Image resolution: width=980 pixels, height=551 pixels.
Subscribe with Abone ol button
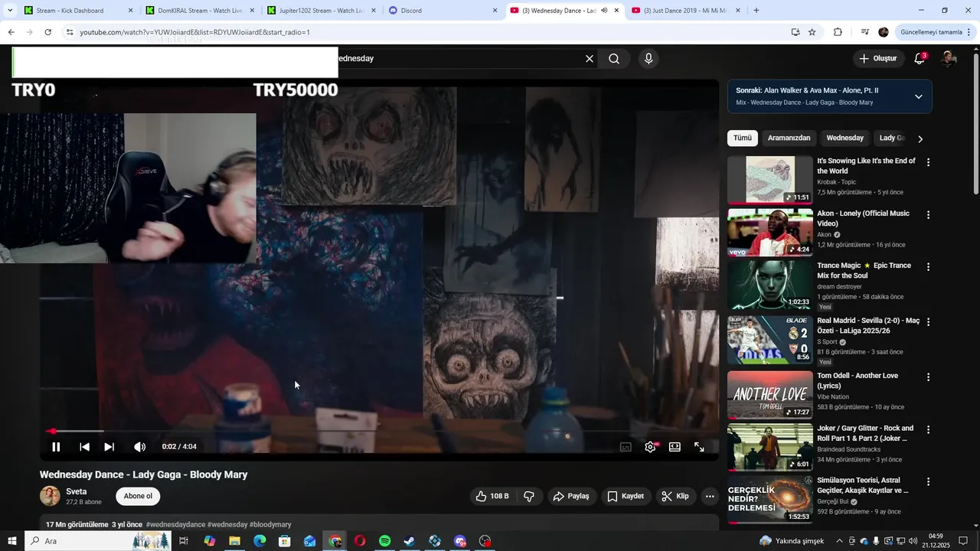(x=138, y=496)
